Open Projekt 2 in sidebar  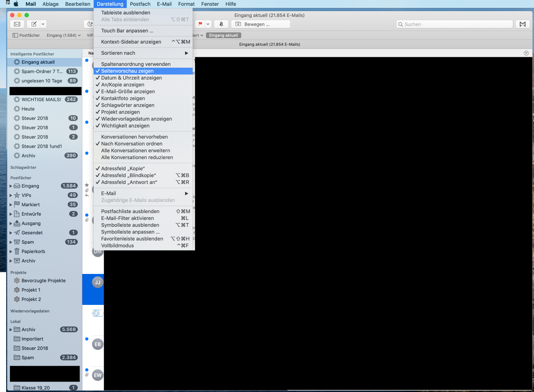[45, 299]
